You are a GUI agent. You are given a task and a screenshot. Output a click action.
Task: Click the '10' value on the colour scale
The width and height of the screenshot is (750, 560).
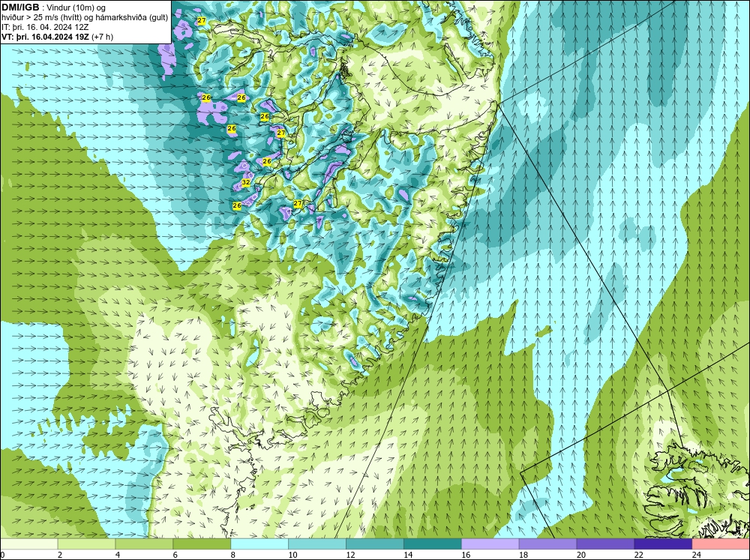(292, 555)
